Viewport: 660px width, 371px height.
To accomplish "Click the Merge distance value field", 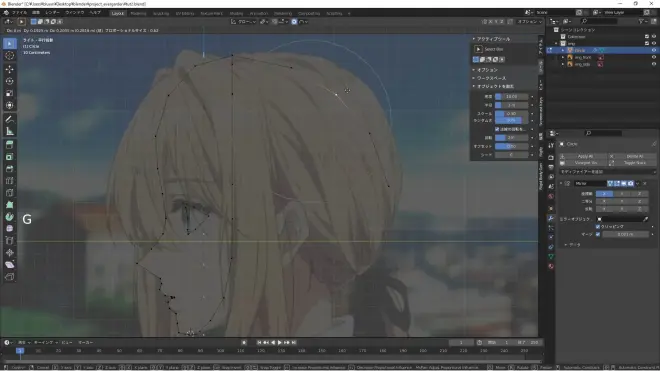I will click(x=625, y=234).
